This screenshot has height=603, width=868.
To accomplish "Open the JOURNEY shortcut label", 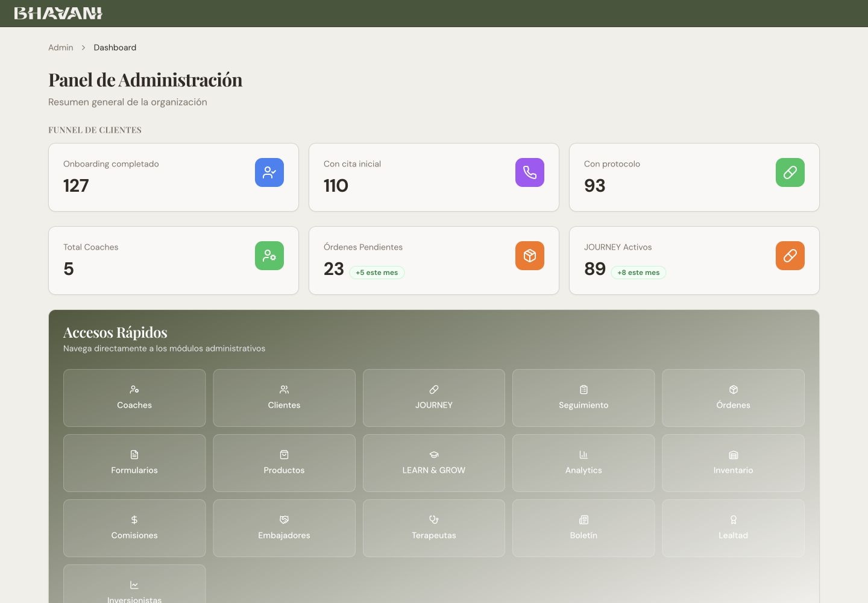I will click(x=434, y=405).
